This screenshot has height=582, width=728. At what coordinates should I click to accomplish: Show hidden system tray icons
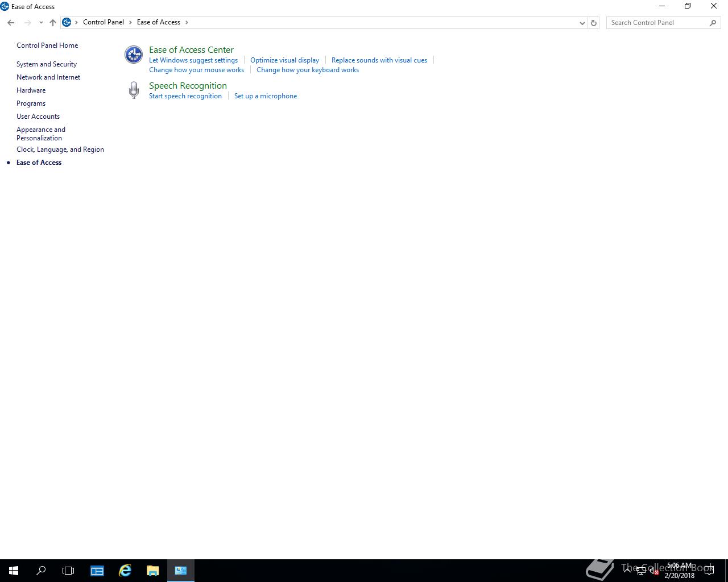(627, 571)
